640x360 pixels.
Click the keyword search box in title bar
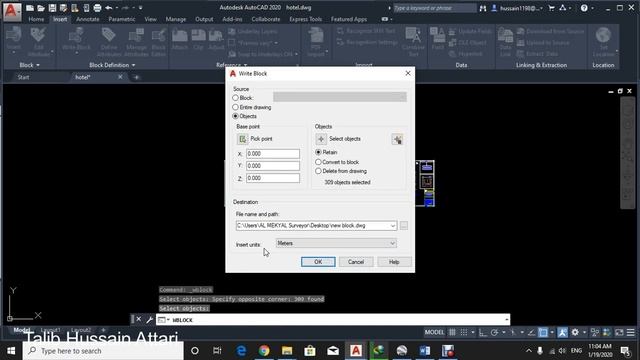(x=434, y=8)
